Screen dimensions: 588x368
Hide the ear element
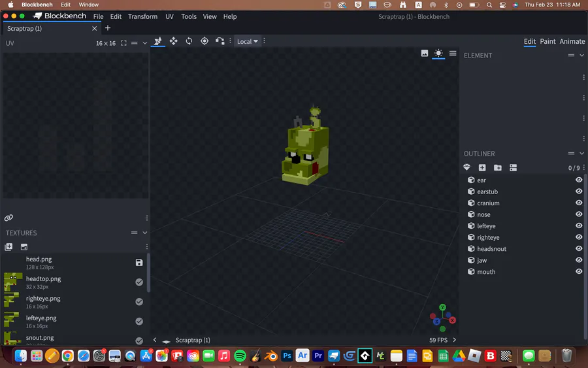pos(579,180)
